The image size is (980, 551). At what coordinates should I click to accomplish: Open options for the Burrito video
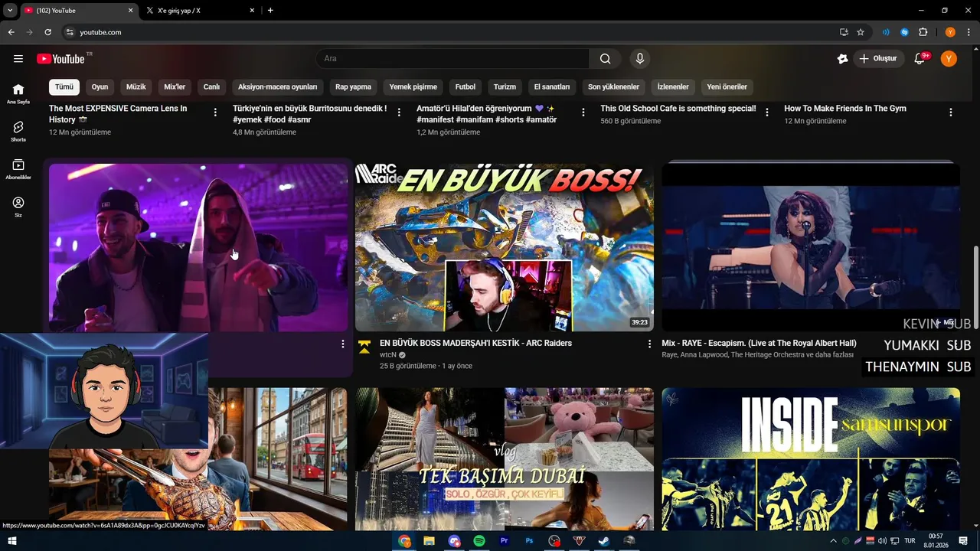click(x=399, y=112)
